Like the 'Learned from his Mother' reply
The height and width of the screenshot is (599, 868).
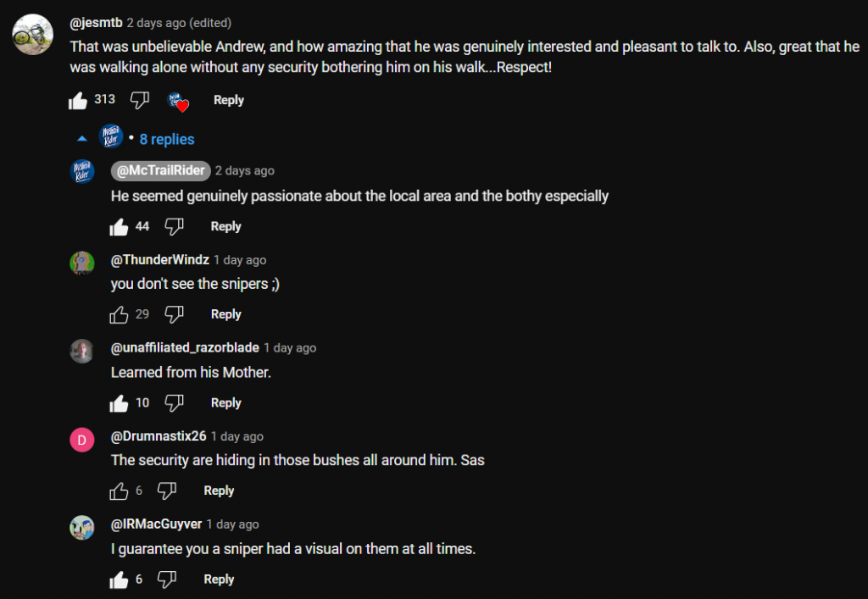tap(120, 402)
